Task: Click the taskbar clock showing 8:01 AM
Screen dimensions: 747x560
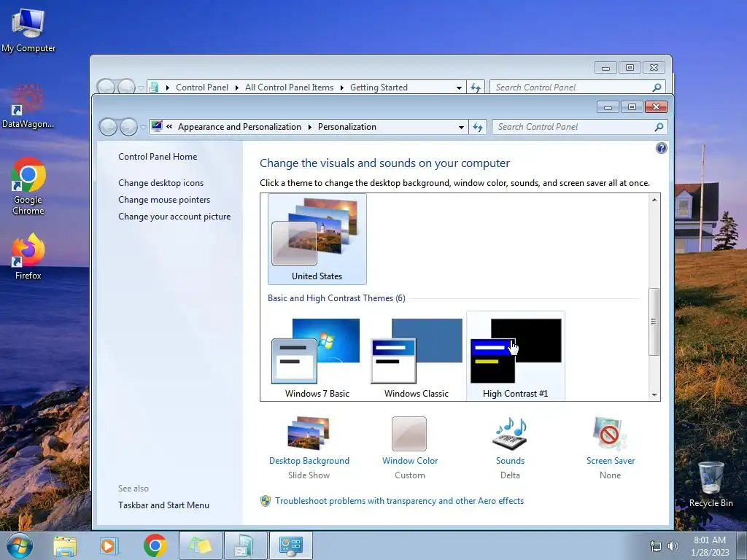Action: pyautogui.click(x=710, y=546)
